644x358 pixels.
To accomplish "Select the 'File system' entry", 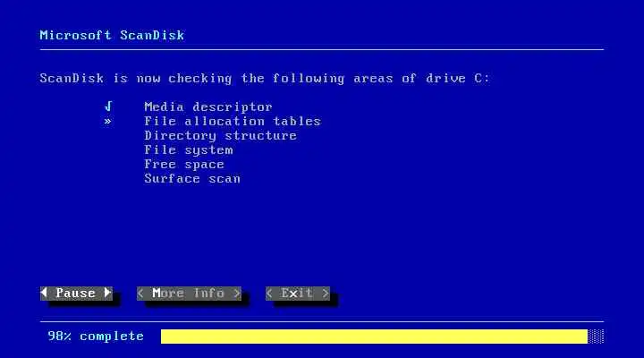I will (x=189, y=150).
